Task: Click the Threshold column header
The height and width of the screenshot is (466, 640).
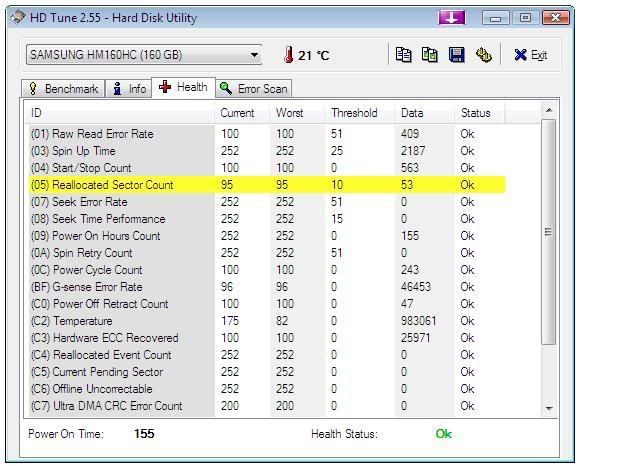Action: tap(360, 113)
